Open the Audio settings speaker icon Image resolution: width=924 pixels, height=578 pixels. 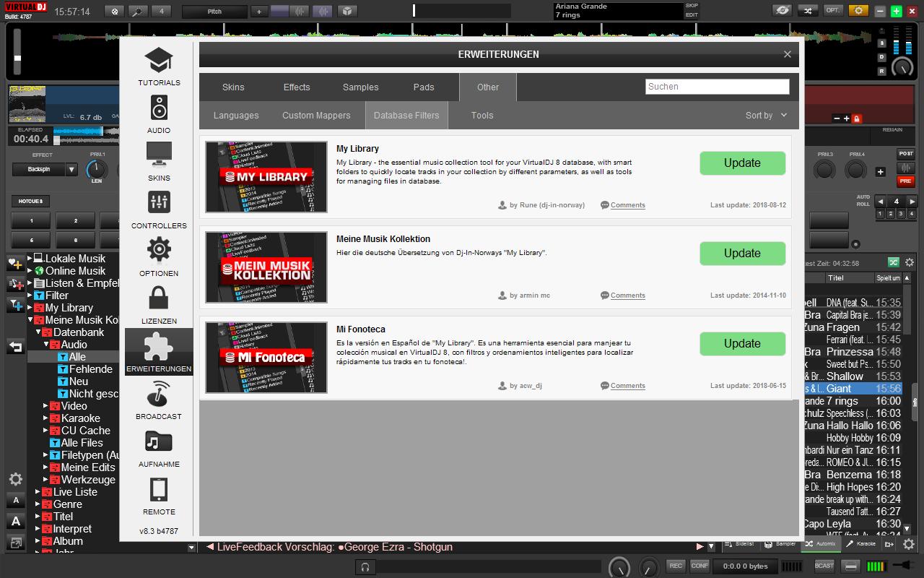tap(159, 108)
